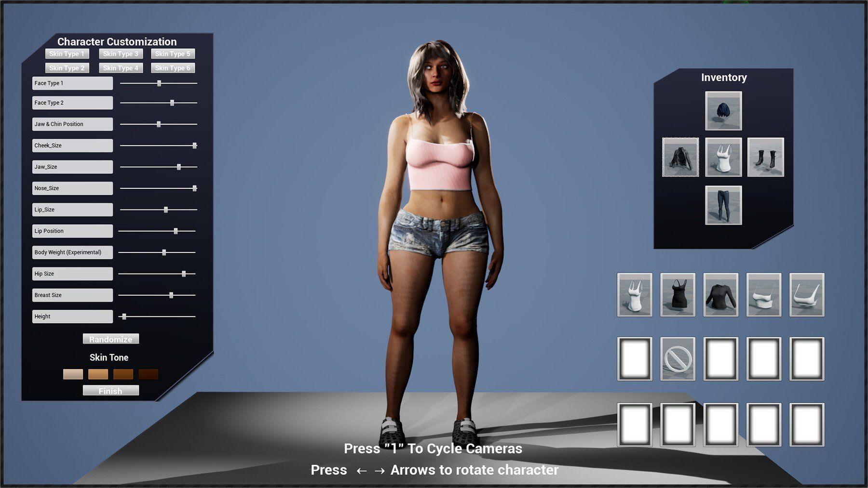This screenshot has width=868, height=488.
Task: Click the Body Weight (Experimental) label
Action: point(72,252)
